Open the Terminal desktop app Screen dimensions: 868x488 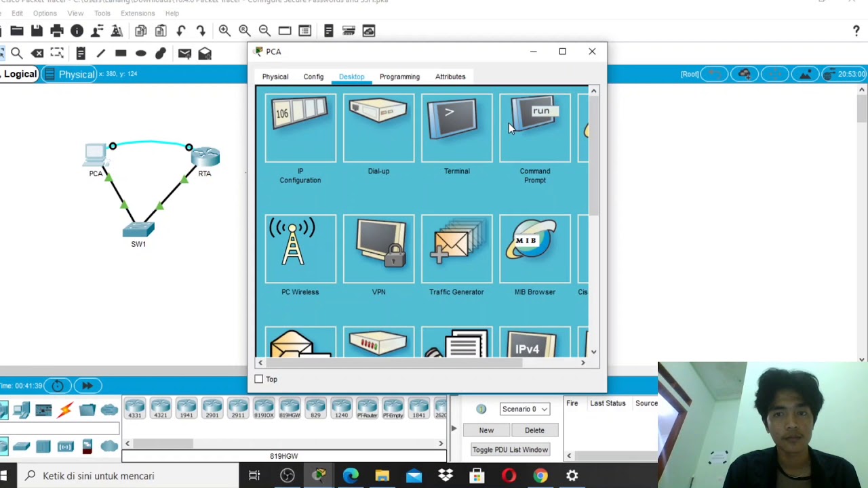[456, 129]
